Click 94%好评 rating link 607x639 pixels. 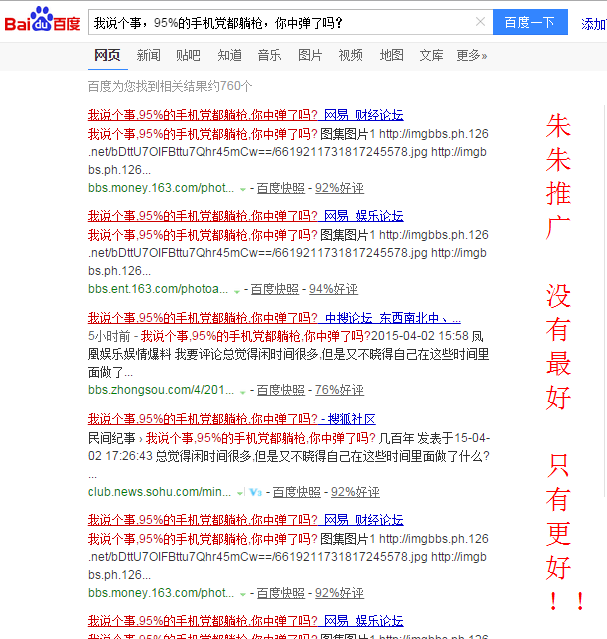pos(333,289)
